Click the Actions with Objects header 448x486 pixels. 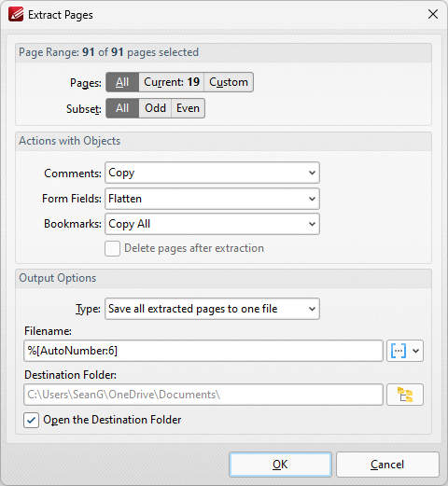223,141
